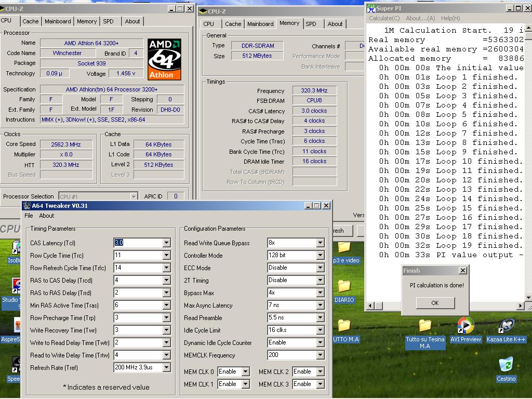Open the Min RAS Active Time (Tras) dropdown
The image size is (532, 399).
(166, 305)
